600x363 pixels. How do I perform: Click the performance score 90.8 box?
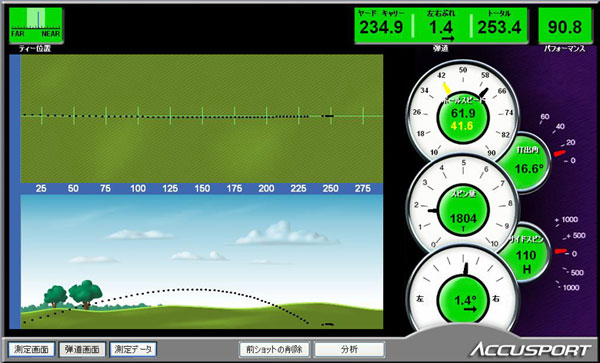[x=565, y=25]
